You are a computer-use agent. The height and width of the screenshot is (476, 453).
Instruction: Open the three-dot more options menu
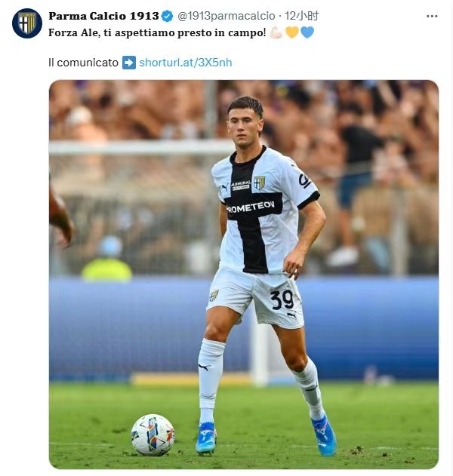point(432,16)
